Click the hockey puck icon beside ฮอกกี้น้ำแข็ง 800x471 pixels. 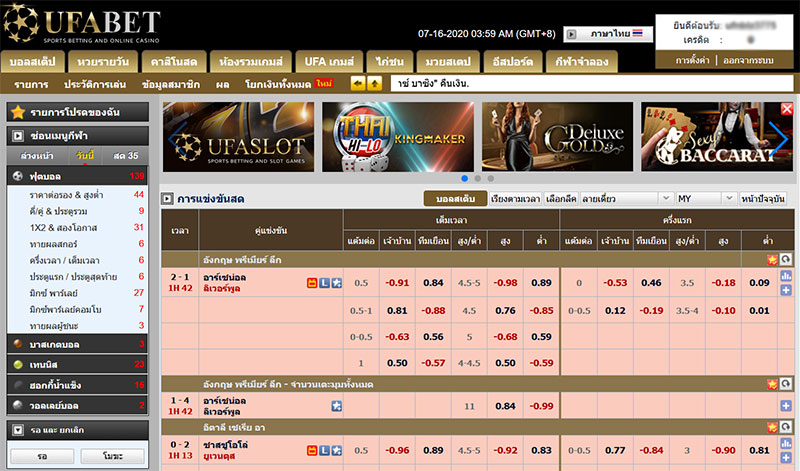pyautogui.click(x=18, y=385)
